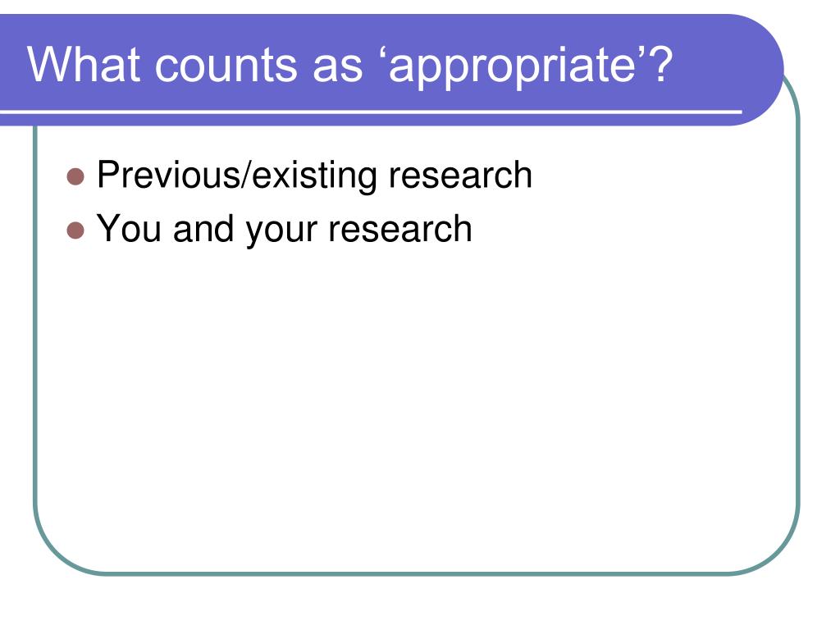The image size is (840, 630).
Task: Click the teal rounded border at slide bottom
Action: tap(410, 573)
